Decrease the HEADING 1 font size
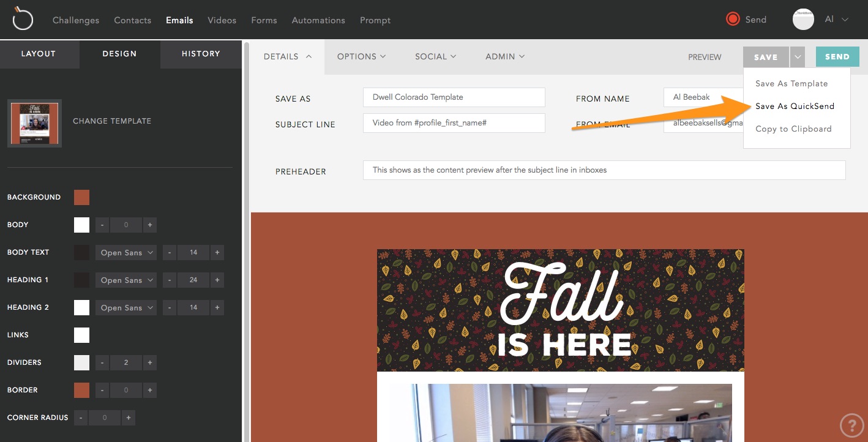Screen dimensions: 868x442 [x=170, y=280]
